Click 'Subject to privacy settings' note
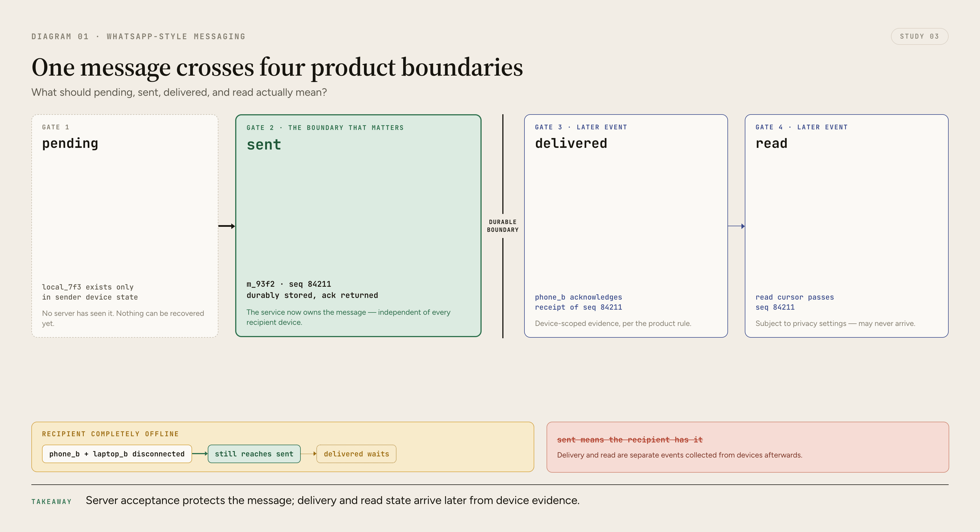 835,323
